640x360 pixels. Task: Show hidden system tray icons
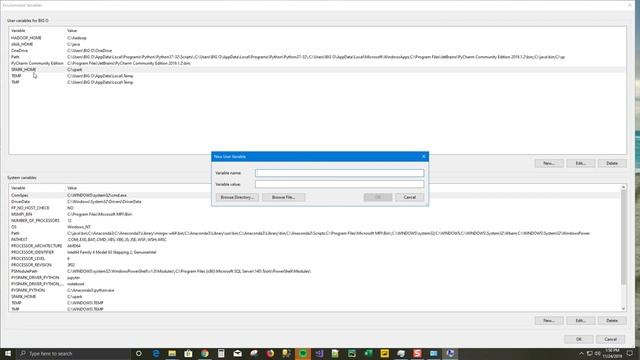click(x=581, y=353)
